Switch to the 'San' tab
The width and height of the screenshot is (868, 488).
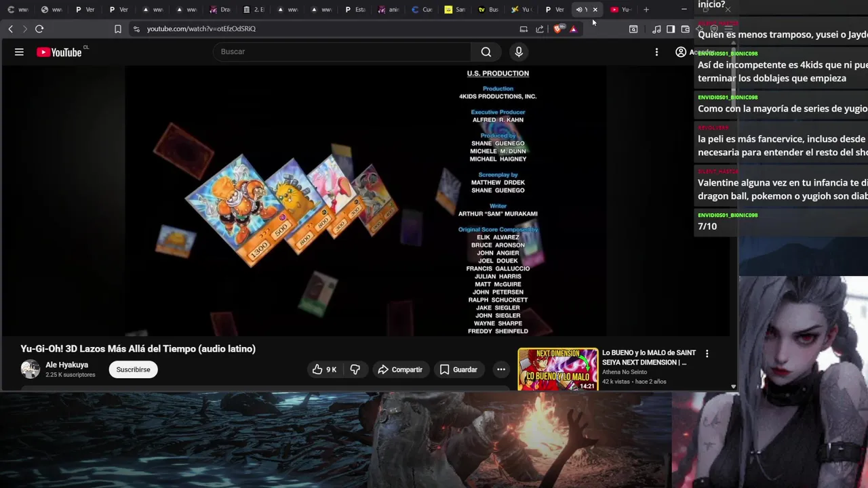tap(456, 9)
